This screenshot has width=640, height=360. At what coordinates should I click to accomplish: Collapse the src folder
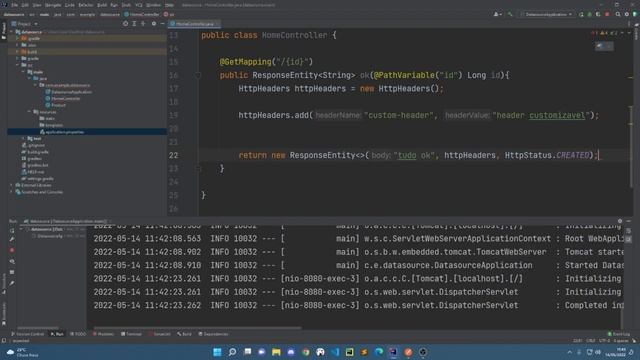17,65
